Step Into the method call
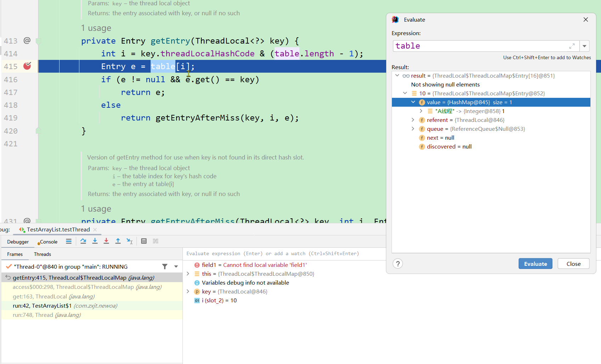Viewport: 601px width, 364px height. 95,241
